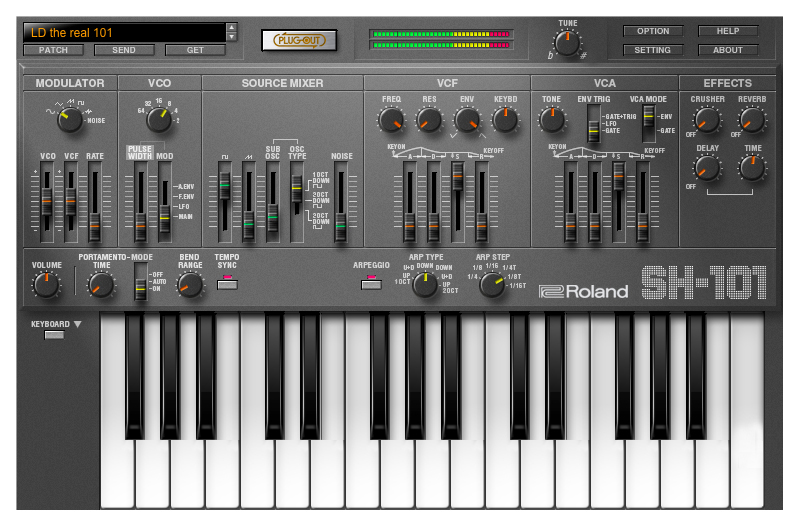
Task: Adjust the TUNE knob
Action: [567, 43]
